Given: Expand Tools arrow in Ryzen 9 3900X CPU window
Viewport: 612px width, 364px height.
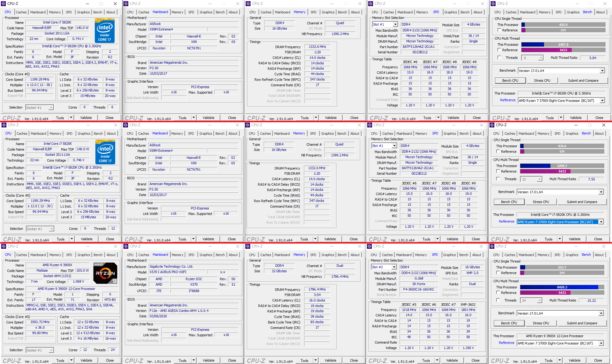Looking at the screenshot, I should coord(71,360).
